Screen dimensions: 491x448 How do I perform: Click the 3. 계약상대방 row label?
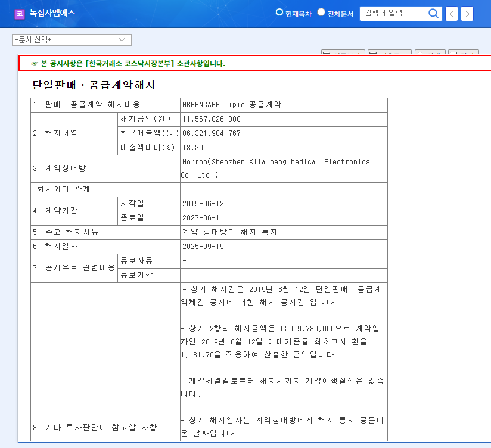tap(59, 169)
